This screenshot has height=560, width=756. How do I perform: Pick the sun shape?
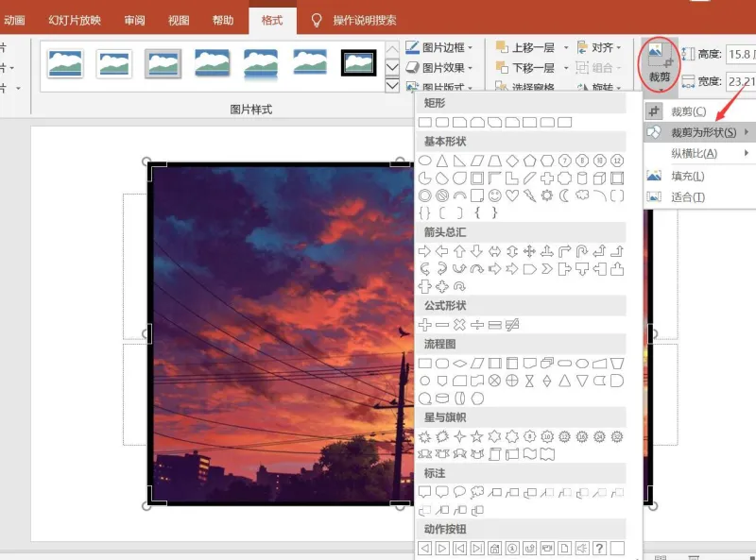[547, 195]
